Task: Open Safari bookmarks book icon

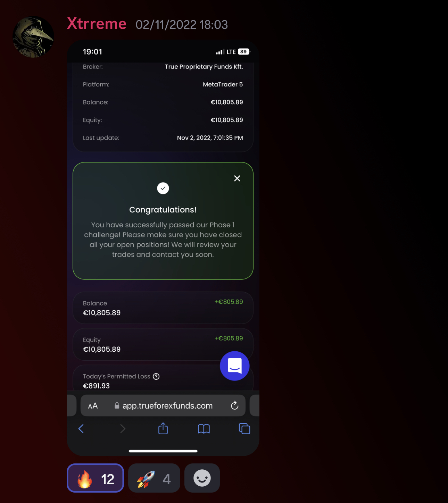Action: [204, 429]
